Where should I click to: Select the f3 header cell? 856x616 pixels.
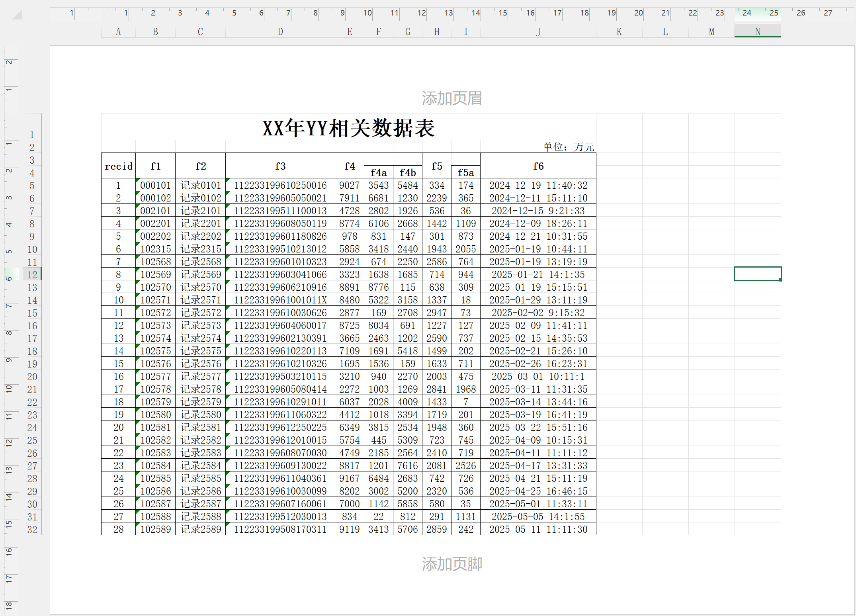tap(280, 166)
